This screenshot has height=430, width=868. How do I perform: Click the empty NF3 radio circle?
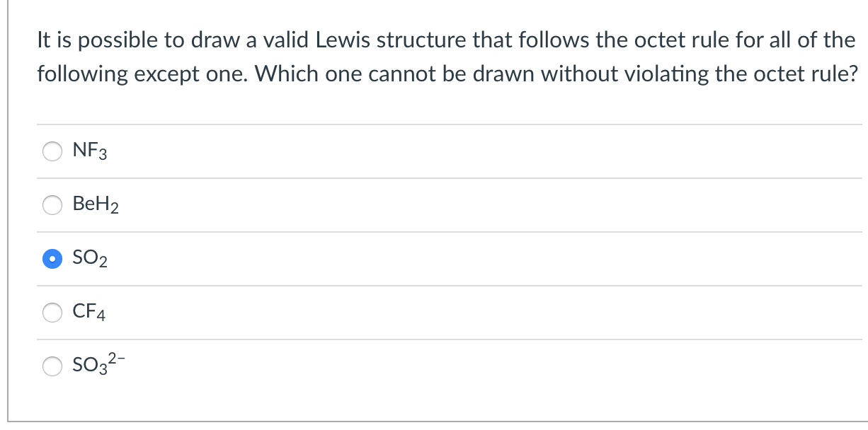pyautogui.click(x=52, y=151)
